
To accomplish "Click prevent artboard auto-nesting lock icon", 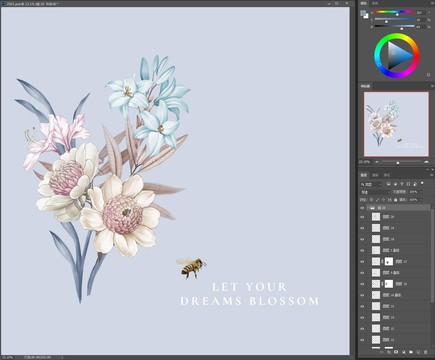I will pos(389,200).
